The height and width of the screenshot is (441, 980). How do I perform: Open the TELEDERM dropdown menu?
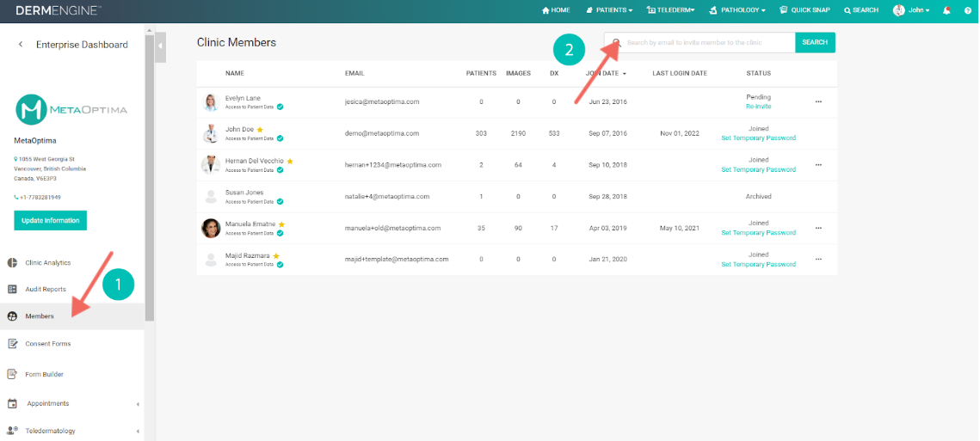click(670, 10)
